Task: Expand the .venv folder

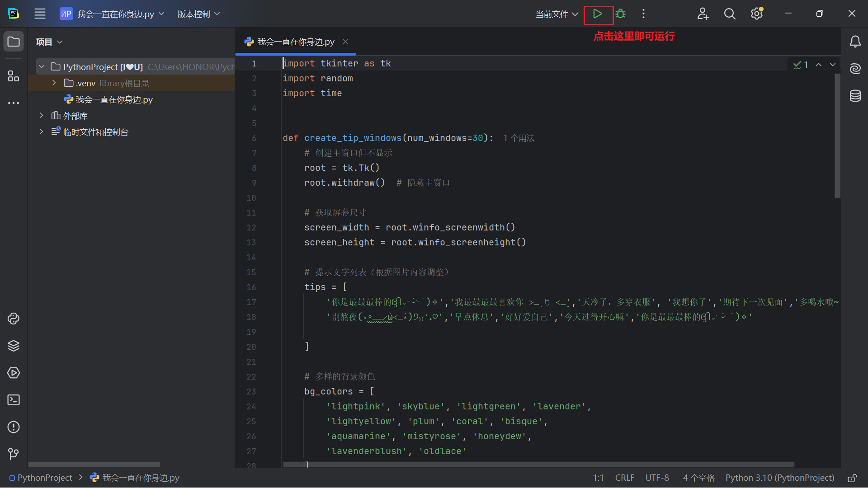Action: [54, 83]
